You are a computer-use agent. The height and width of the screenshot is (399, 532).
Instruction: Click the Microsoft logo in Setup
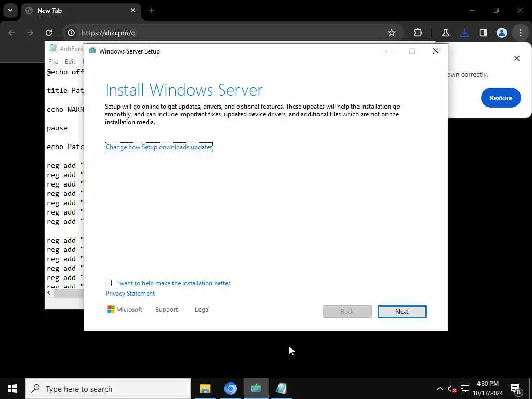(x=125, y=310)
